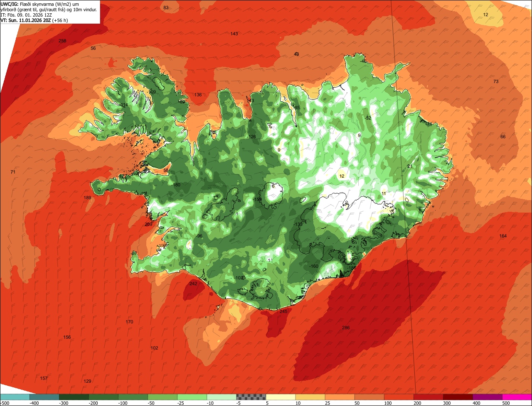Select the legend label -100
This screenshot has width=532, height=406.
(x=123, y=403)
